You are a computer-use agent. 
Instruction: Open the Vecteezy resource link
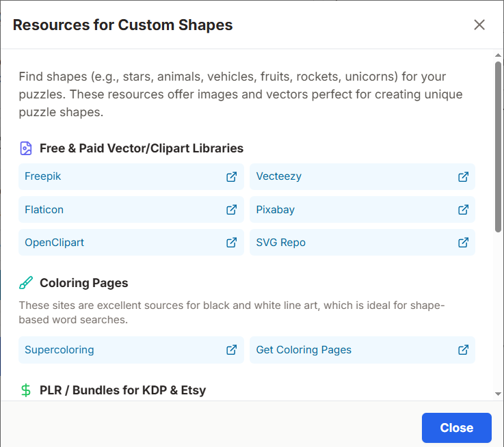278,176
